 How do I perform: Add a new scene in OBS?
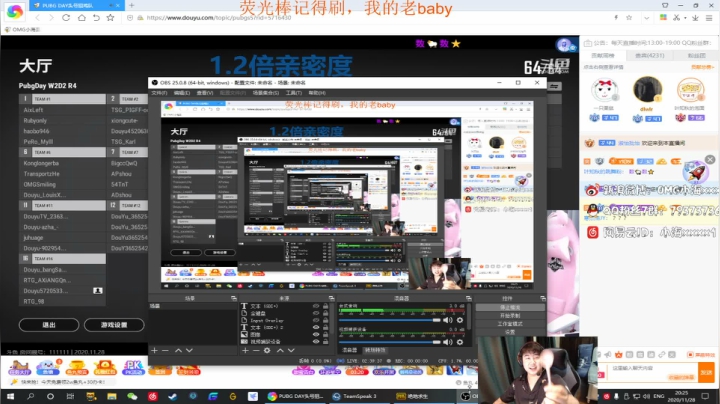[154, 350]
